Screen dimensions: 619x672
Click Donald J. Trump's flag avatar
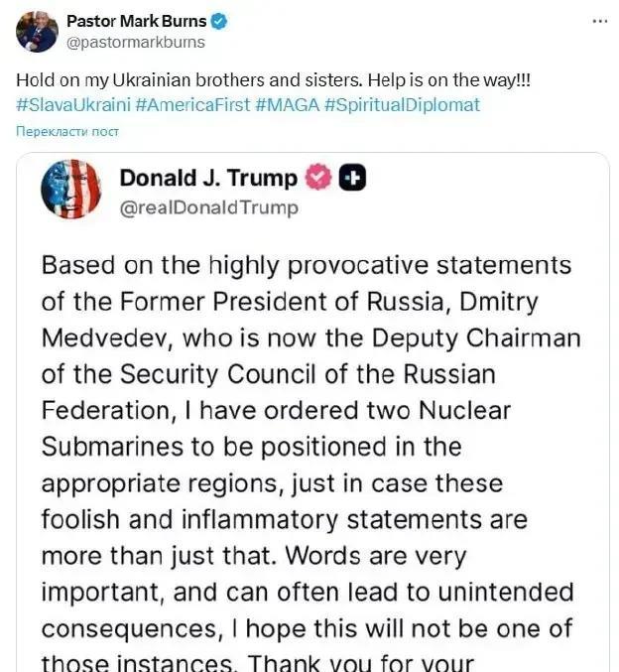pyautogui.click(x=72, y=189)
